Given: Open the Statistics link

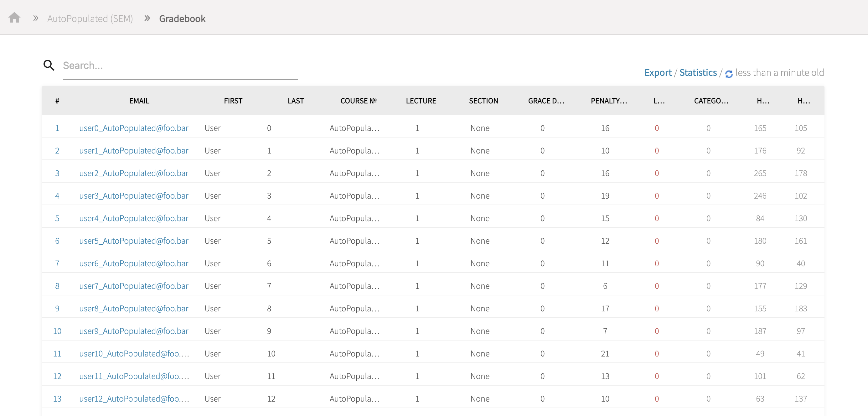Looking at the screenshot, I should click(698, 72).
